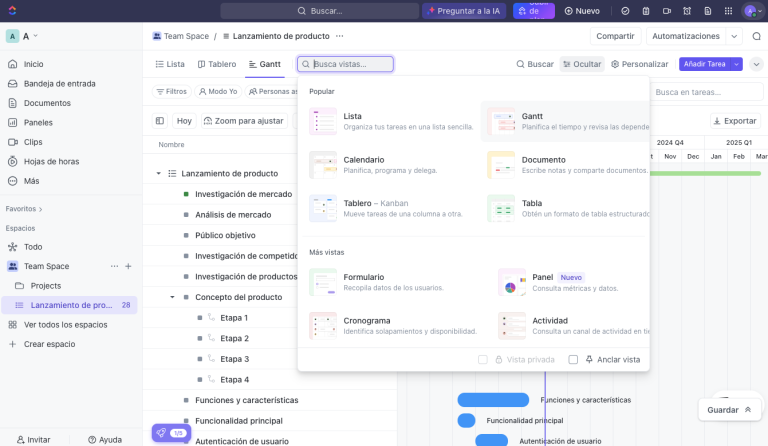Click the video clip recorder icon
The image size is (768, 446).
(x=667, y=11)
